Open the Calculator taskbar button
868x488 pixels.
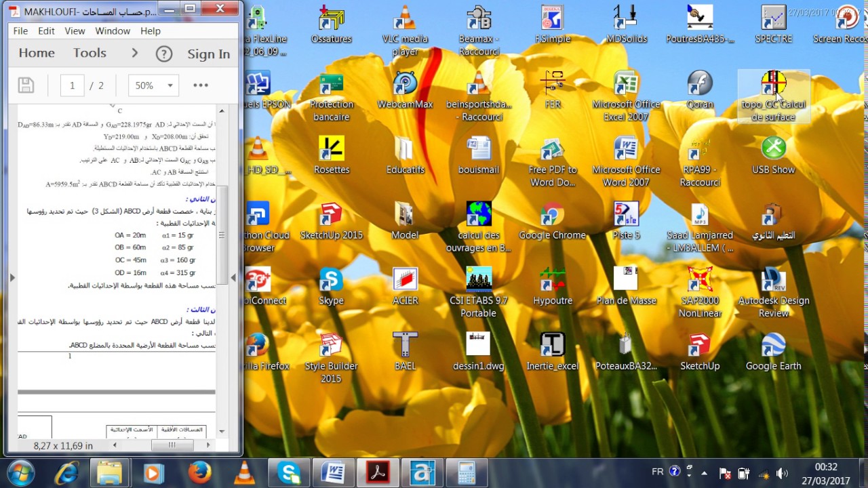pos(467,472)
